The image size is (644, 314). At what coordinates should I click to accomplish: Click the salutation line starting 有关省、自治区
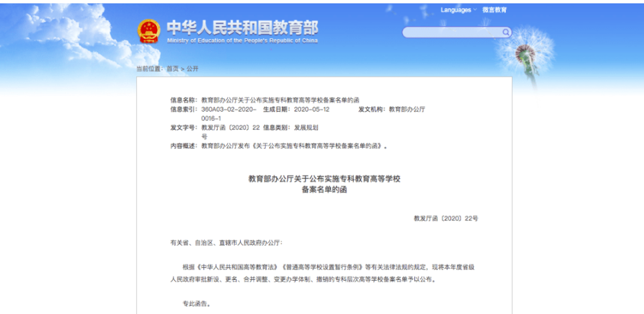point(226,243)
